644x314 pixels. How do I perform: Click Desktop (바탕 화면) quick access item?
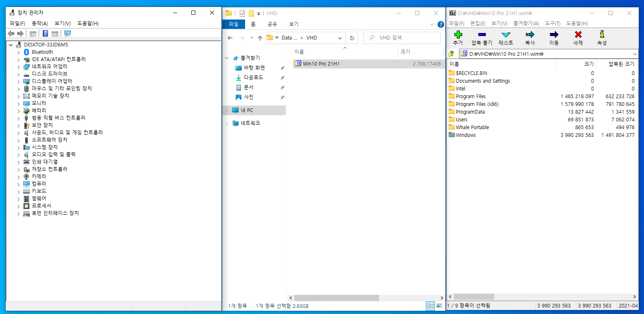tap(254, 68)
